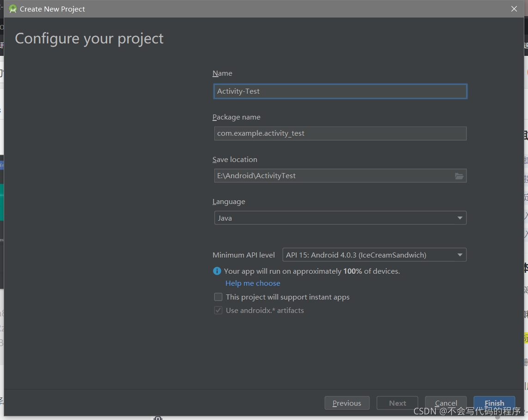
Task: Close the Create New Project dialog
Action: [514, 9]
